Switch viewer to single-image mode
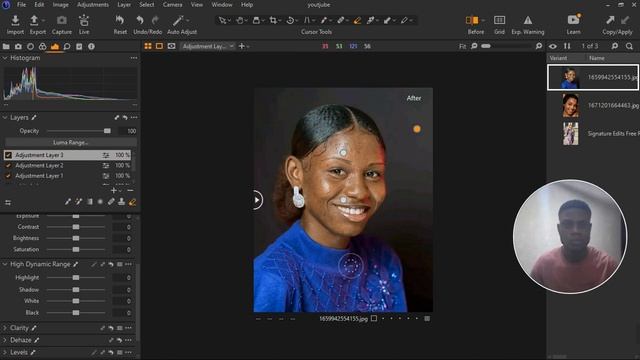The image size is (640, 360). pyautogui.click(x=160, y=46)
